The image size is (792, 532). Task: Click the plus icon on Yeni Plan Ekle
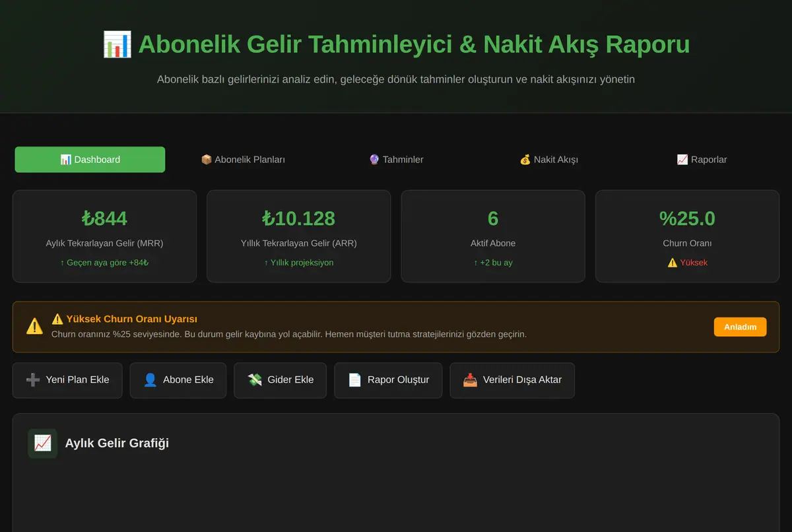click(33, 380)
